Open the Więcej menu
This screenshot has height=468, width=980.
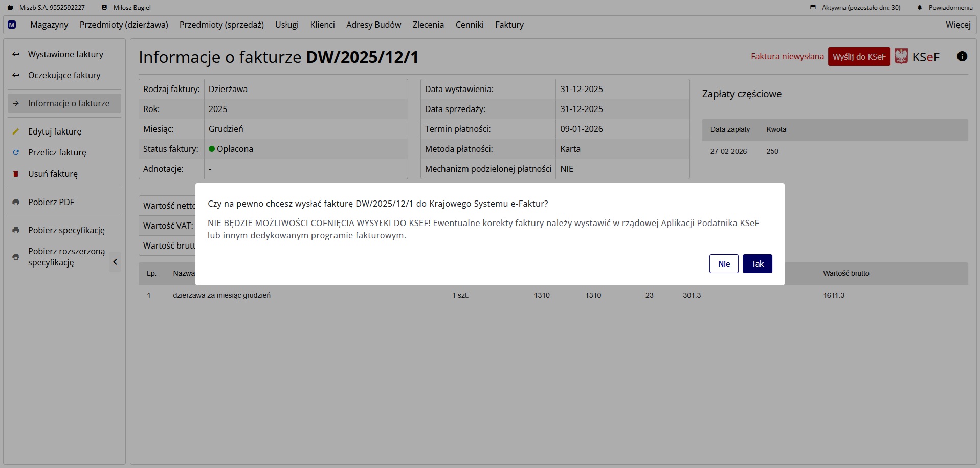click(957, 25)
